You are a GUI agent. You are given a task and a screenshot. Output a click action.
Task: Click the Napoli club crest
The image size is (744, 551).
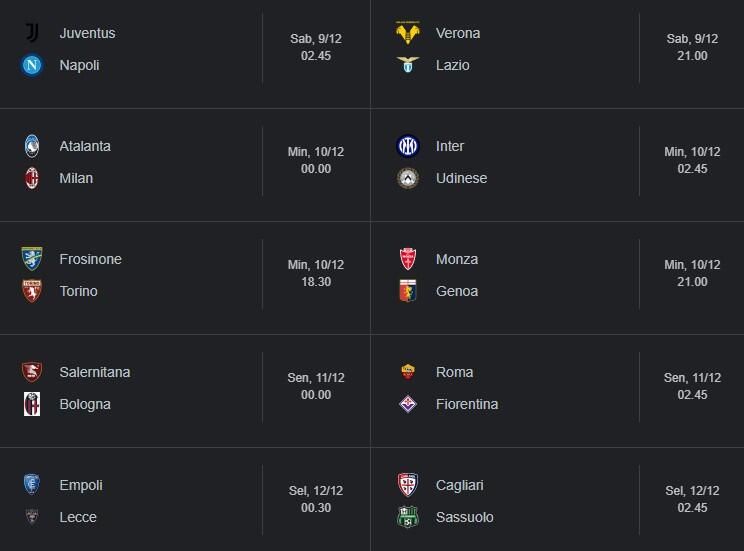coord(32,65)
